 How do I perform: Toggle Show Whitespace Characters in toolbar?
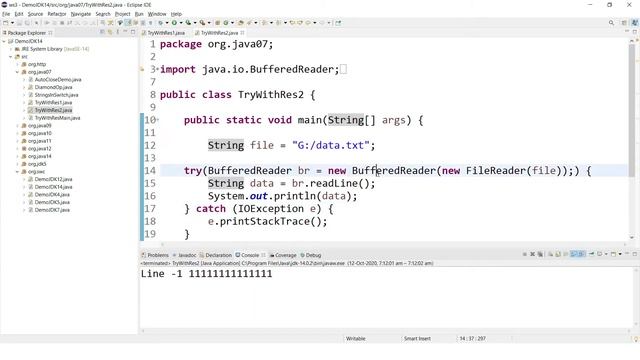point(151,23)
